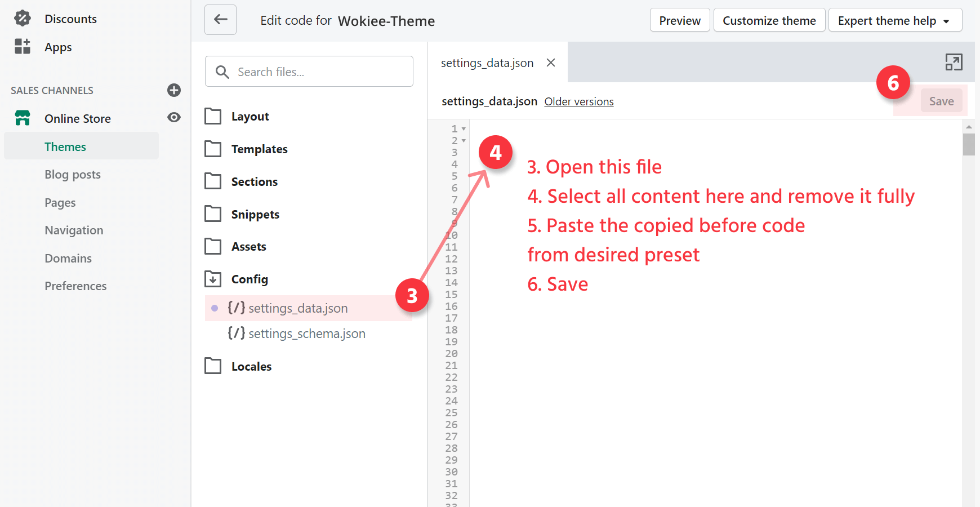
Task: Expand the Sections folder
Action: (255, 182)
